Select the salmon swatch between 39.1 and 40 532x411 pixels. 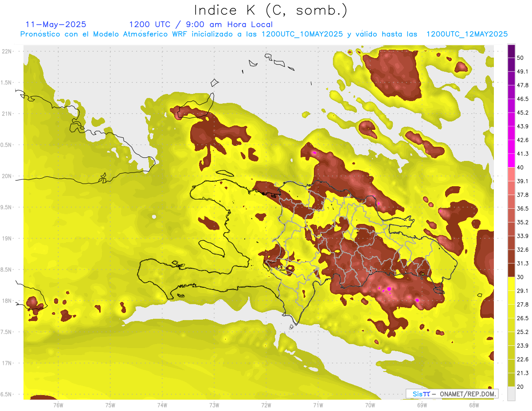coord(511,174)
